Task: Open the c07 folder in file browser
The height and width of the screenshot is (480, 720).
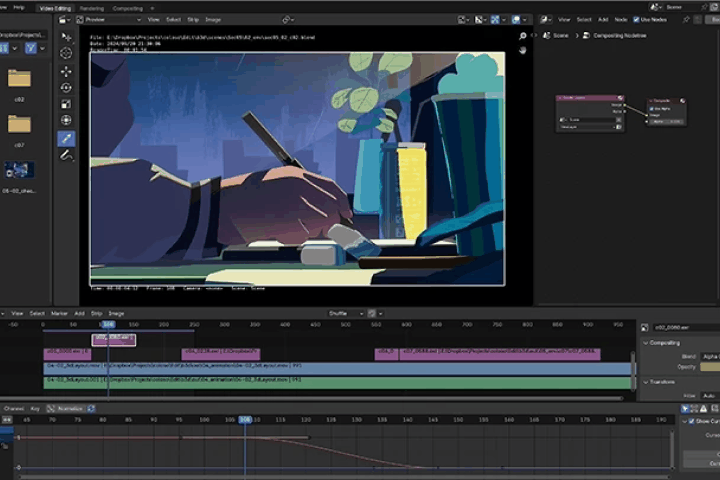Action: point(19,124)
